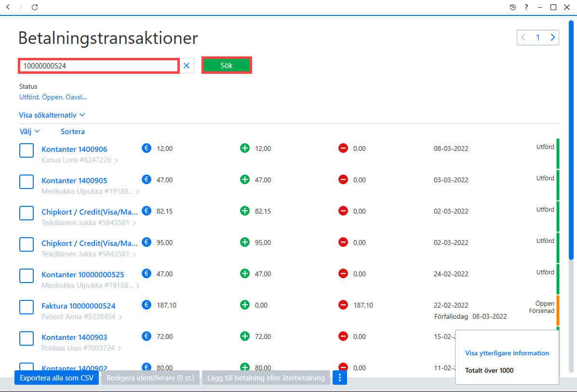The width and height of the screenshot is (577, 392).
Task: Click the red minus icon on Faktura 10000000524
Action: (343, 305)
